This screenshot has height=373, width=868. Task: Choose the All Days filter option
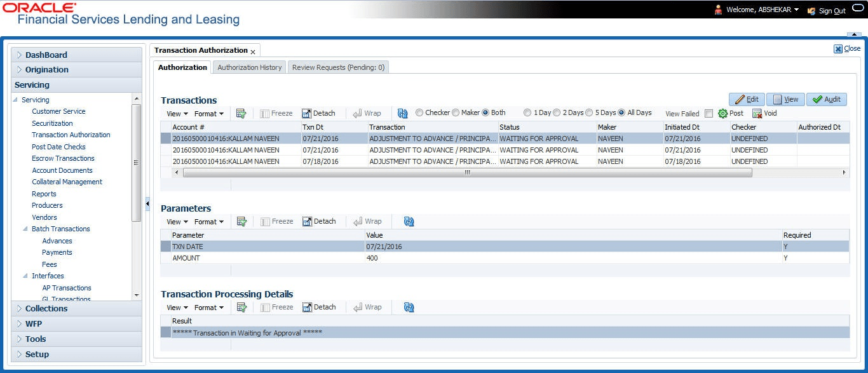pyautogui.click(x=621, y=112)
